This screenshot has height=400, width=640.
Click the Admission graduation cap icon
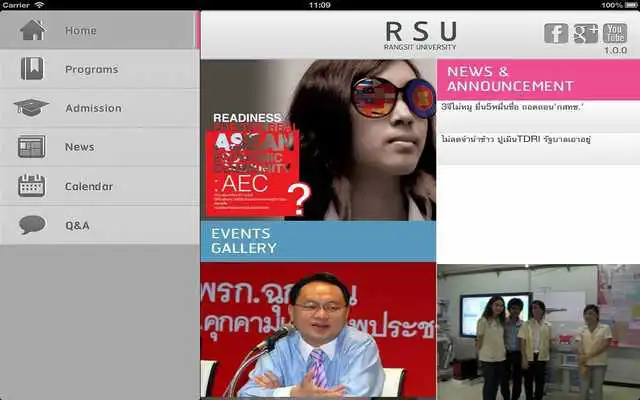(x=31, y=107)
